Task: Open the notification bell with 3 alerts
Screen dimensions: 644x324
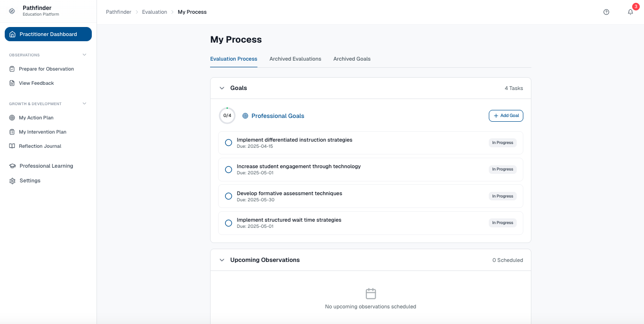Action: 630,12
